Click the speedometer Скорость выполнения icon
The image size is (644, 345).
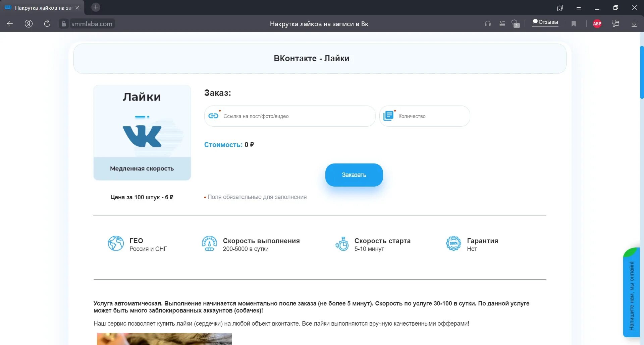tap(209, 244)
